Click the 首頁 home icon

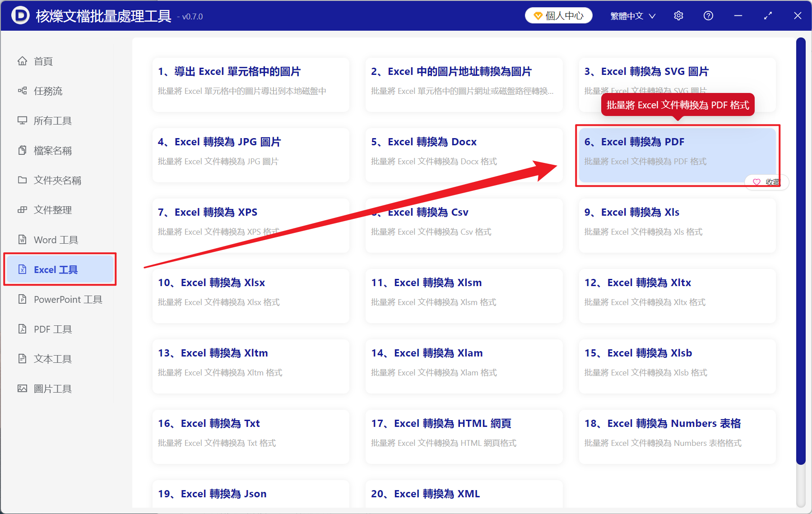pos(22,61)
